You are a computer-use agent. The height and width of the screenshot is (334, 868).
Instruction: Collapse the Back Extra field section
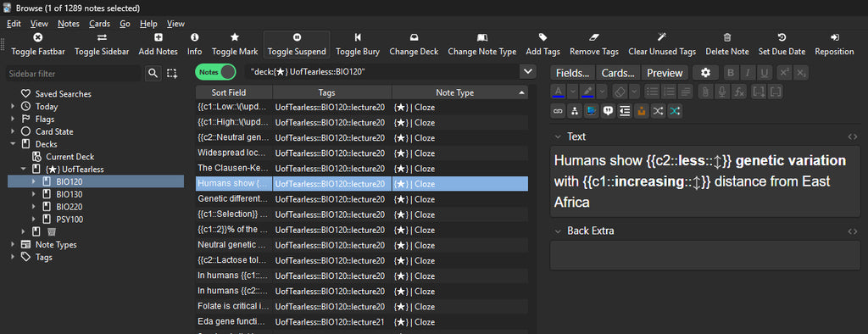tap(558, 231)
